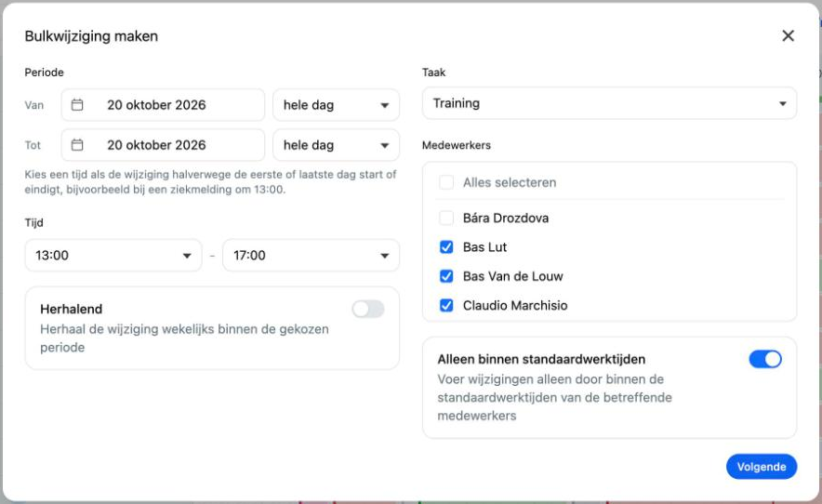
Task: Open the Van 'hele dag' dropdown
Action: tap(336, 105)
